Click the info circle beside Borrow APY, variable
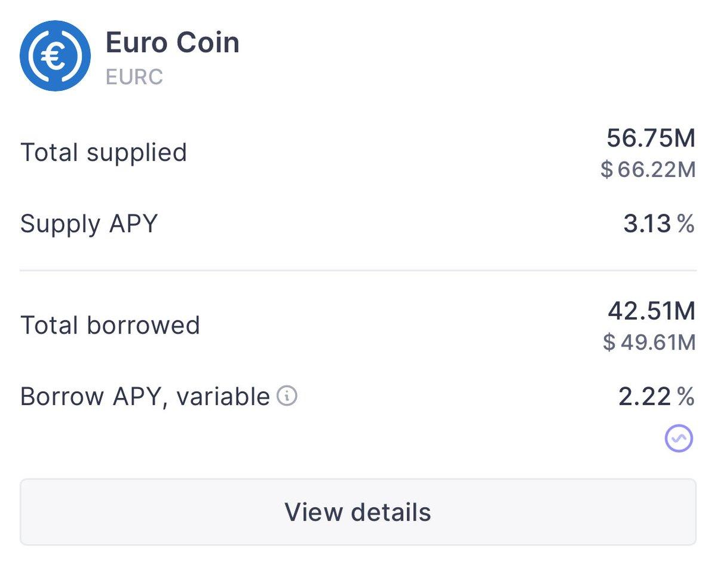This screenshot has width=717, height=588. click(288, 396)
